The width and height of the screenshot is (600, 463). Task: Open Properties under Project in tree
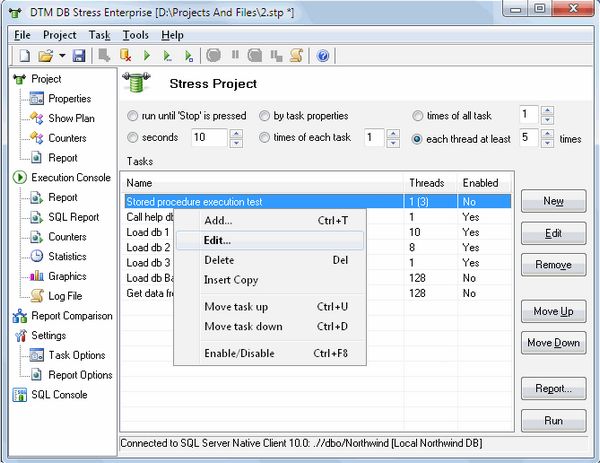[x=70, y=99]
